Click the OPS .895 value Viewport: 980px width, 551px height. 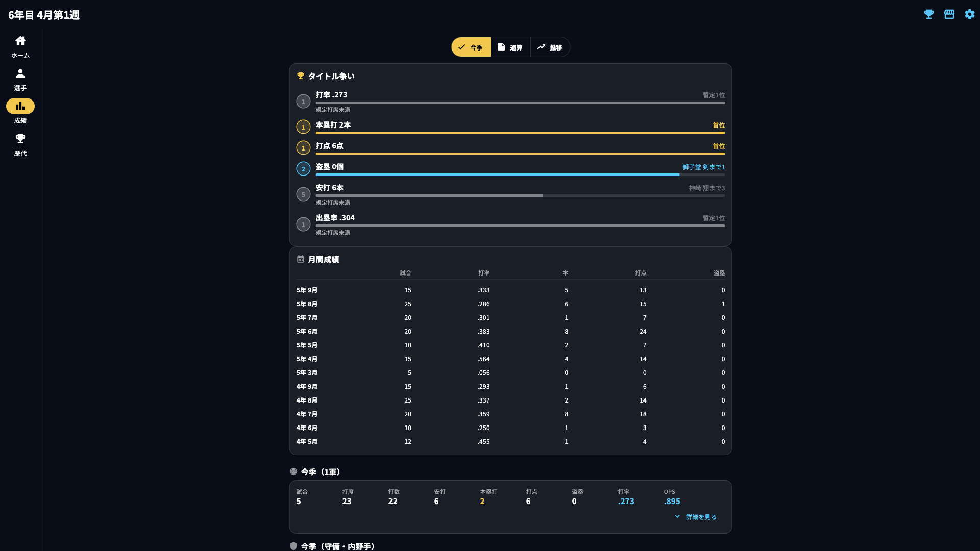[672, 502]
